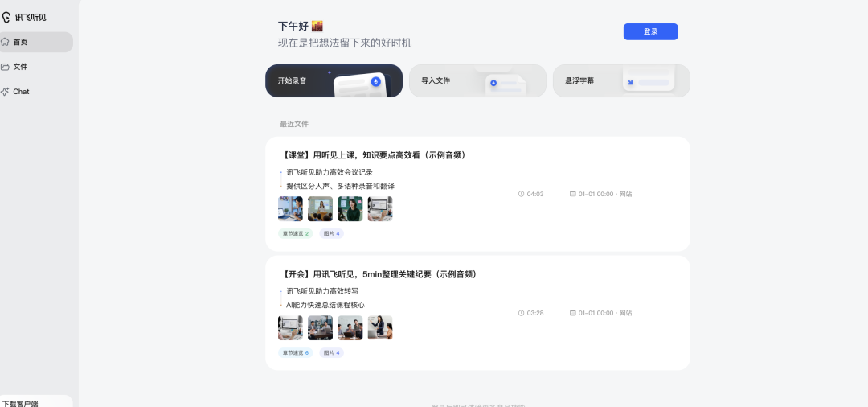Screen dimensions: 868x407
Task: Click the 讯飞听见助力高效会议记录 summary line
Action: (330, 172)
